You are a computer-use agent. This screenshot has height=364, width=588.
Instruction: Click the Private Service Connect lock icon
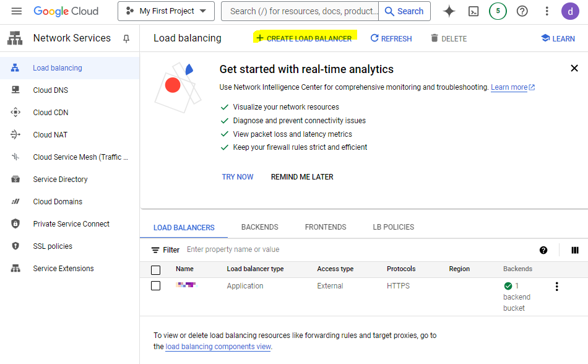(x=15, y=224)
